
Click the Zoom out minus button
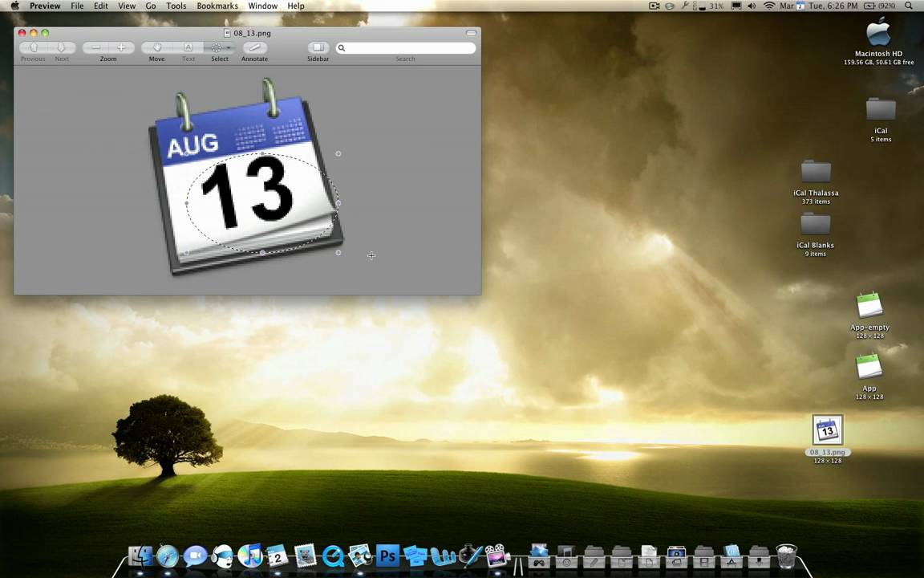click(x=95, y=47)
